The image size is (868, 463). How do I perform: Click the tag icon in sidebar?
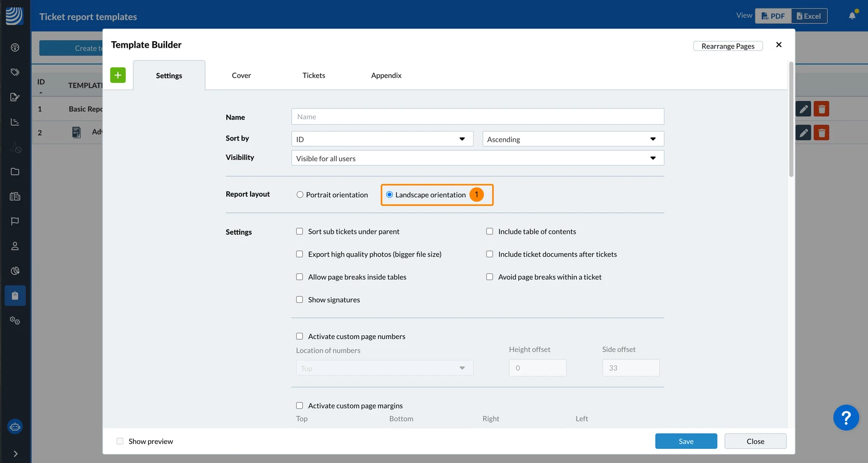point(15,72)
